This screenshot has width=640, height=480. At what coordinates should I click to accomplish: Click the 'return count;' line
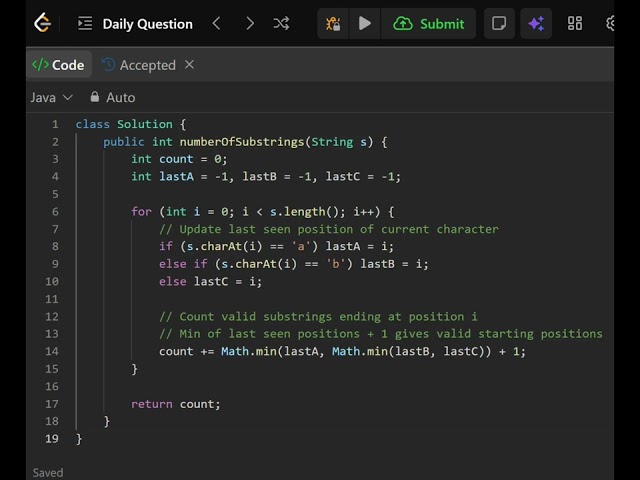(176, 404)
